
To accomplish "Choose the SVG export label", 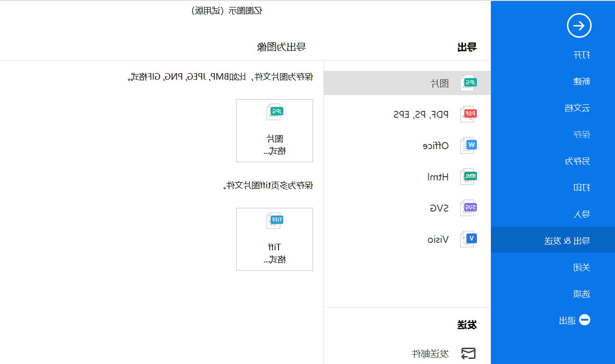I will point(439,208).
